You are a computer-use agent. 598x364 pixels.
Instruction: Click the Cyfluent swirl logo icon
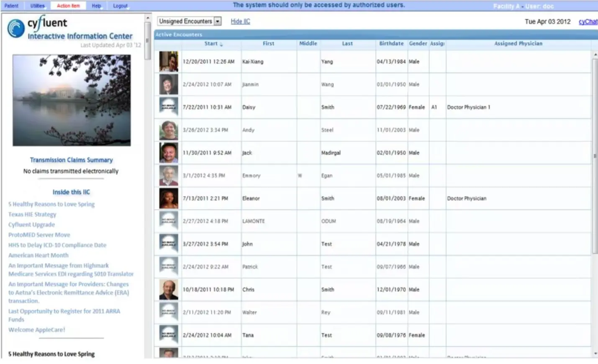point(16,28)
